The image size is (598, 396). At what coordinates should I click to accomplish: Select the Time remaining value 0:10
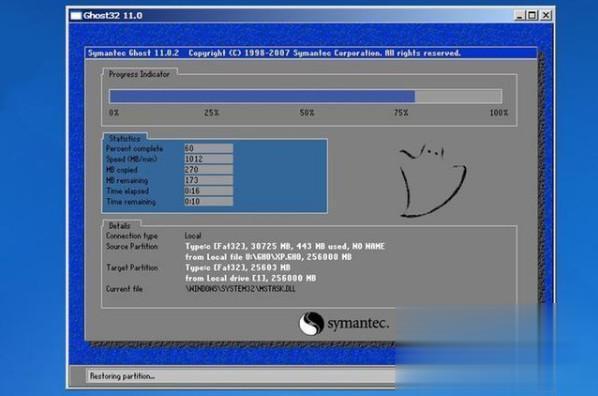tap(208, 201)
